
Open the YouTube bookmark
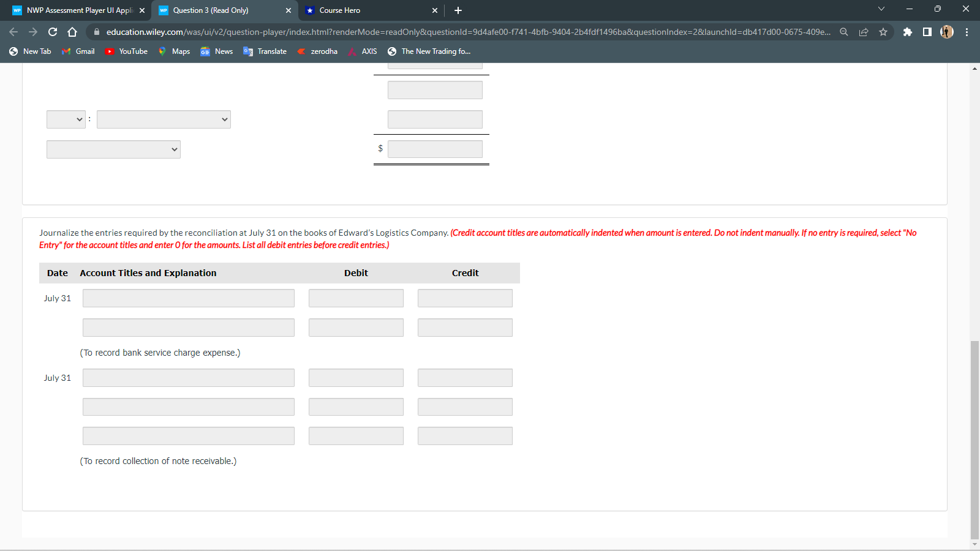(x=127, y=51)
